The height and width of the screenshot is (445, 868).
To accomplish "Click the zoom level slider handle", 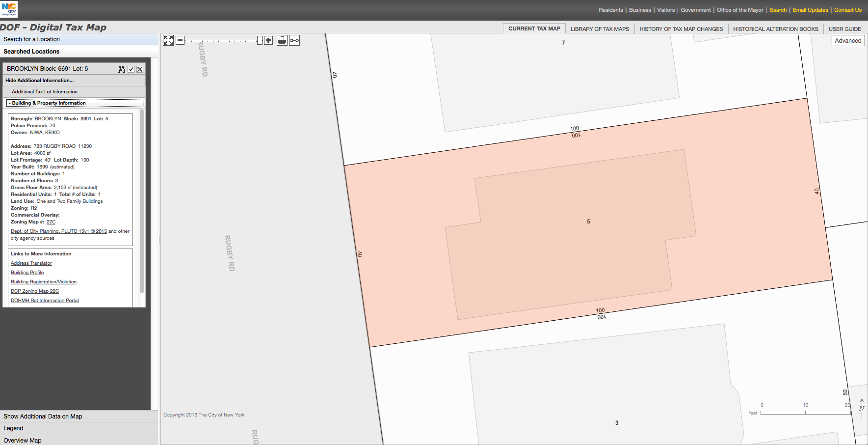I will [260, 40].
